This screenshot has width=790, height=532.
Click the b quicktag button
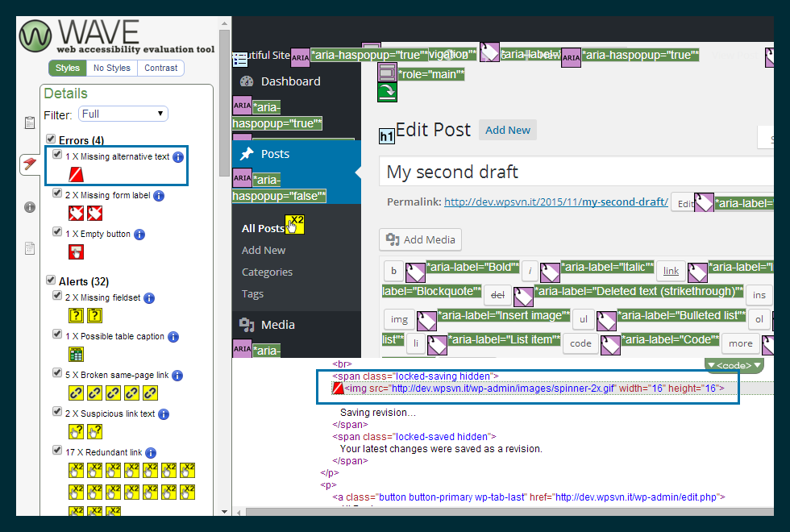click(394, 271)
